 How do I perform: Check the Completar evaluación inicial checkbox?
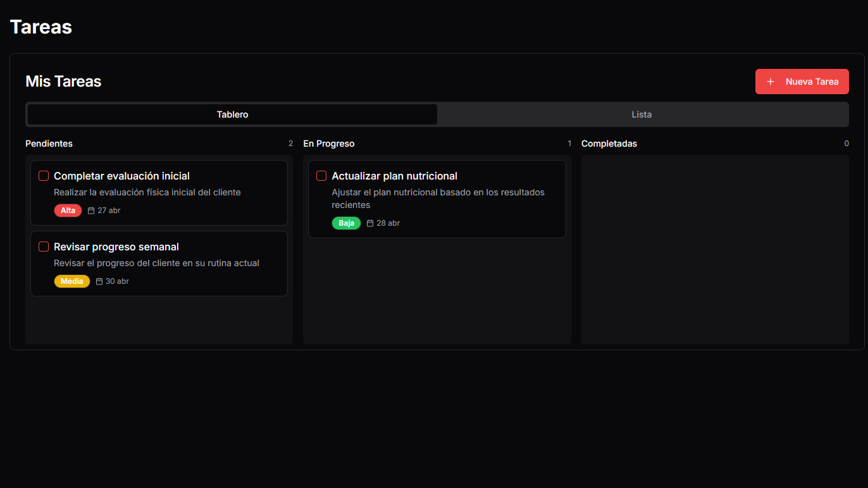[x=44, y=176]
